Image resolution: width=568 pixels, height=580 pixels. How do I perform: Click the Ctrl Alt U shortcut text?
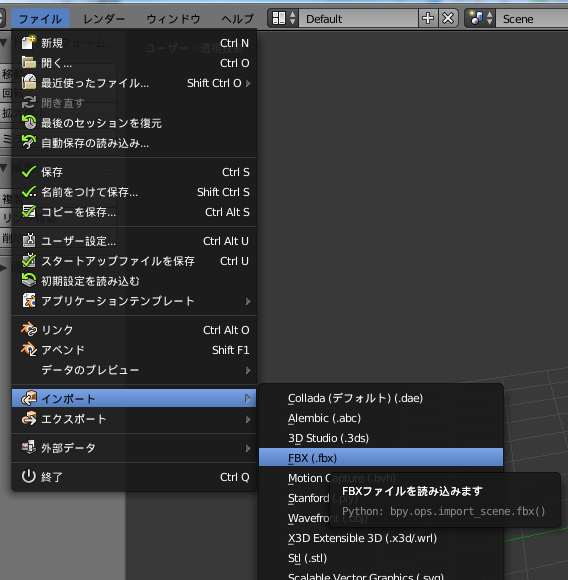point(226,241)
